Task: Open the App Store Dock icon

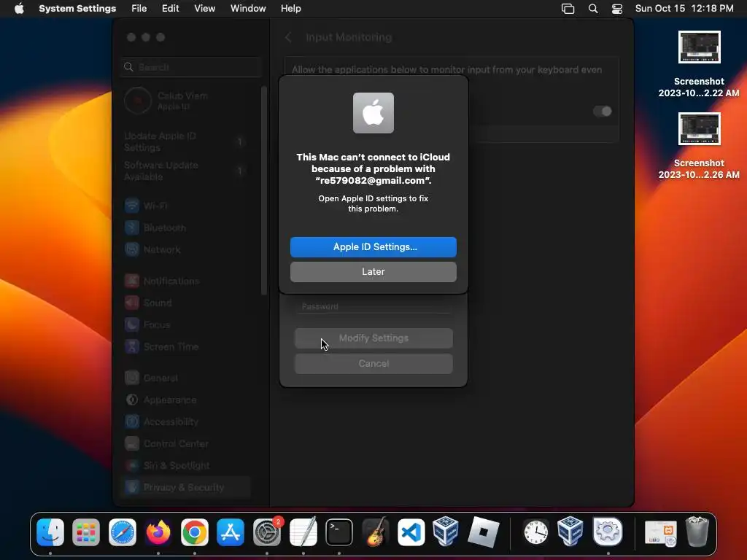Action: click(x=231, y=532)
